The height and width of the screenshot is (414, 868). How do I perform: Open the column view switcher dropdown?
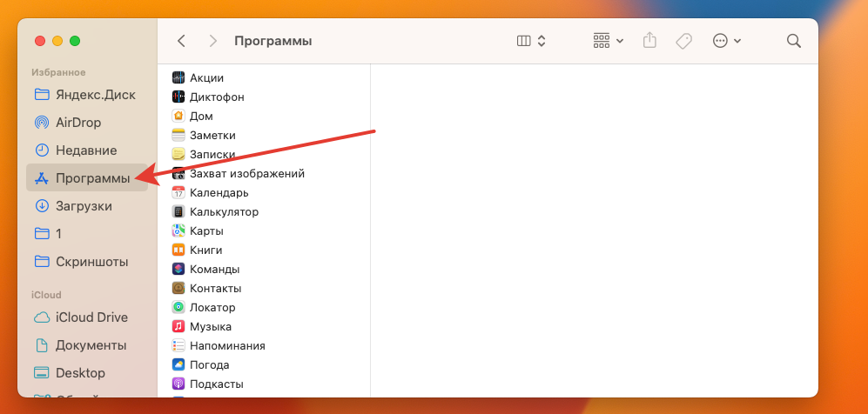[x=531, y=41]
